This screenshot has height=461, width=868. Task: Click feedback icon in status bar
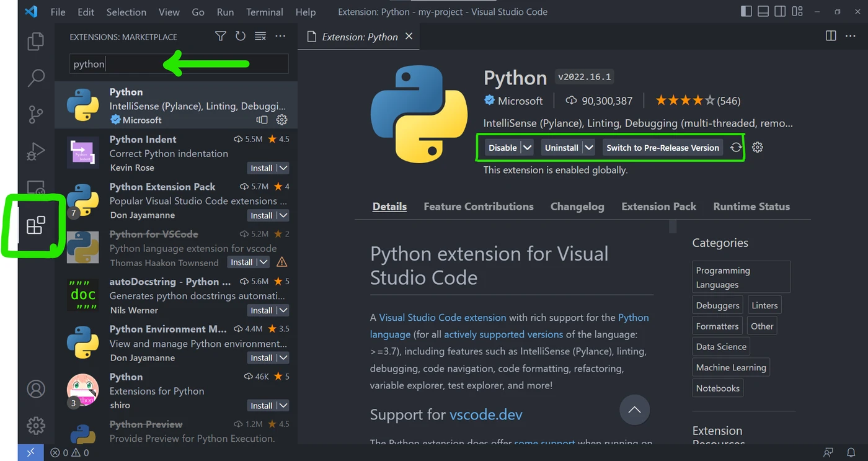click(x=828, y=453)
